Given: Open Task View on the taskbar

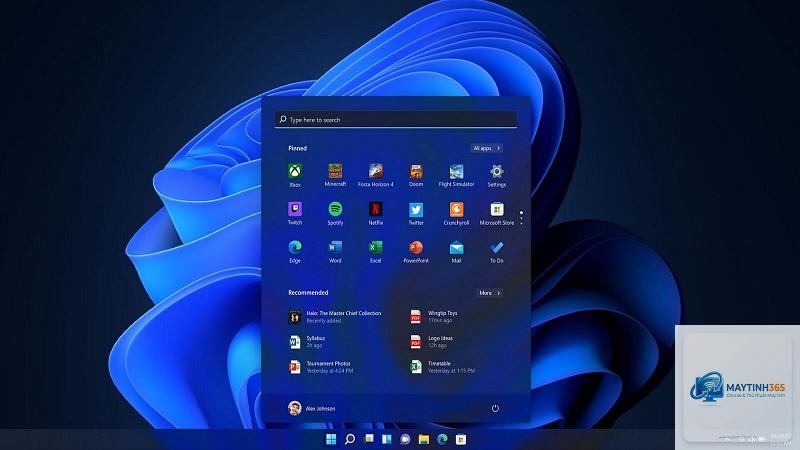Looking at the screenshot, I should pos(368,439).
